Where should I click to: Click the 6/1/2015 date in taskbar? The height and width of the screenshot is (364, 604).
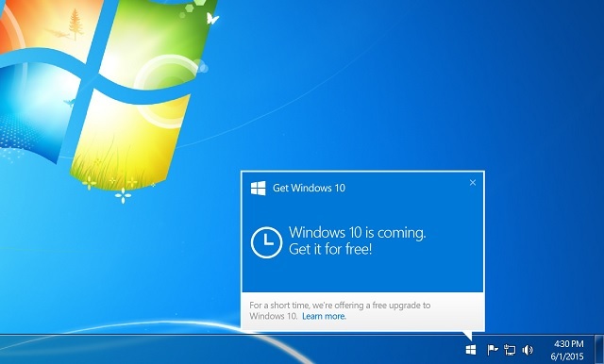click(x=567, y=356)
